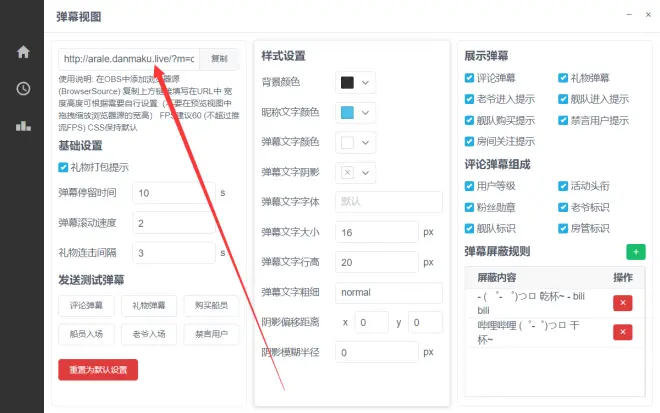Click the 屏蔽内容 column header
This screenshot has height=413, width=660.
tap(497, 277)
